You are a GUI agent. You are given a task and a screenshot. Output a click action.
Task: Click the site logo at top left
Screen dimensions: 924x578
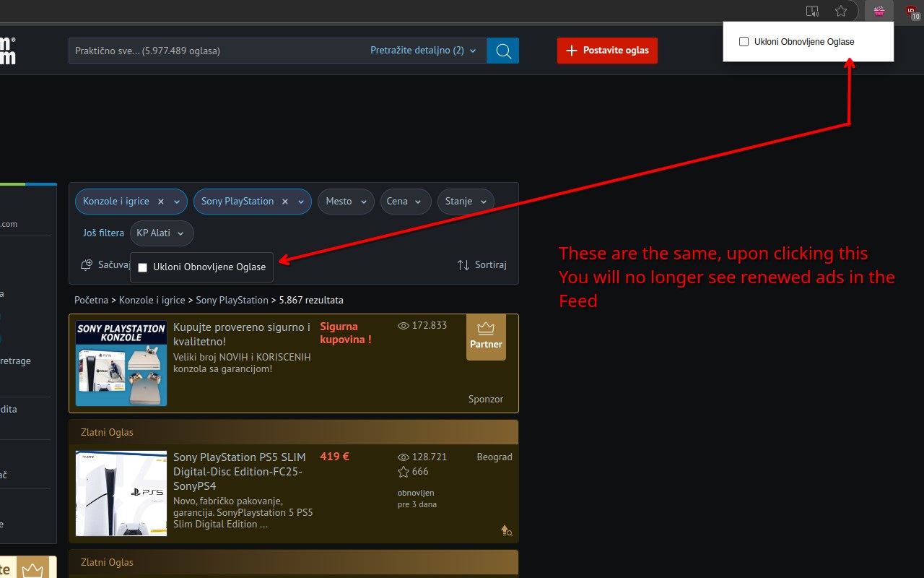[x=7, y=51]
